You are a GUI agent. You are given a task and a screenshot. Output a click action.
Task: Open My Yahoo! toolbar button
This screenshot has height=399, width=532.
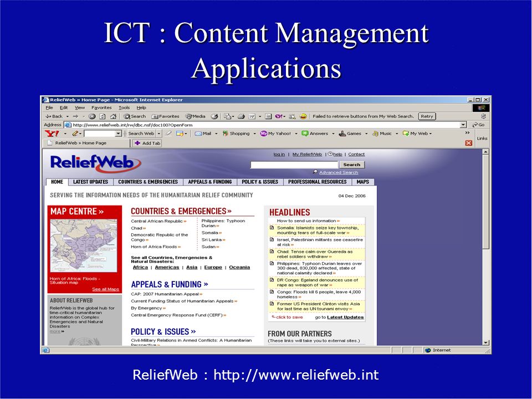[275, 134]
